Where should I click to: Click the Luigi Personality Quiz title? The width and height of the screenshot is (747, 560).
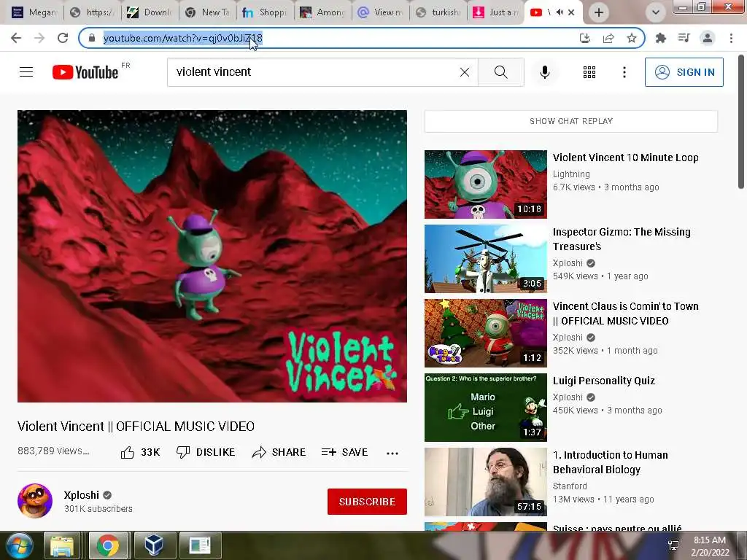[603, 381]
